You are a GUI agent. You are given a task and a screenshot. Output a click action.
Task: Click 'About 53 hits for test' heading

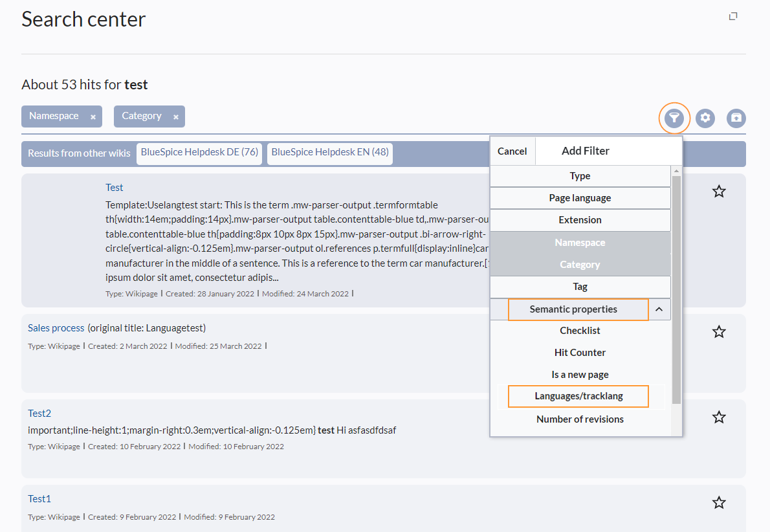pos(85,85)
